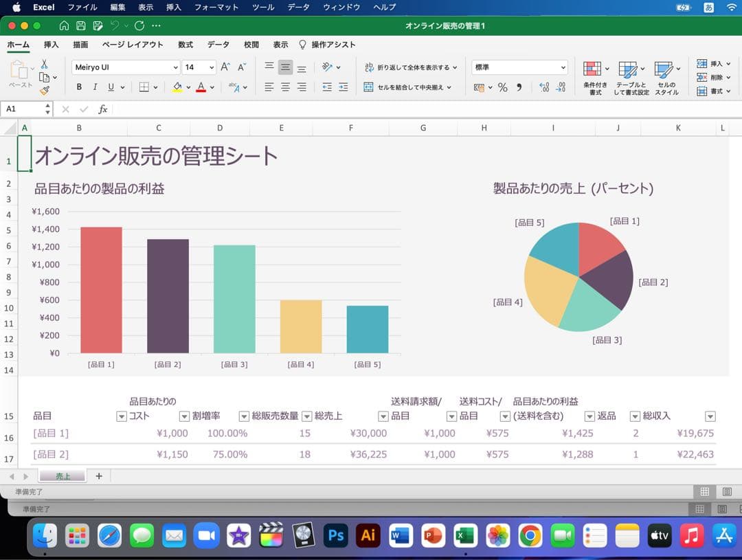
Task: Open the Number Format dropdown showing 標準
Action: point(519,67)
